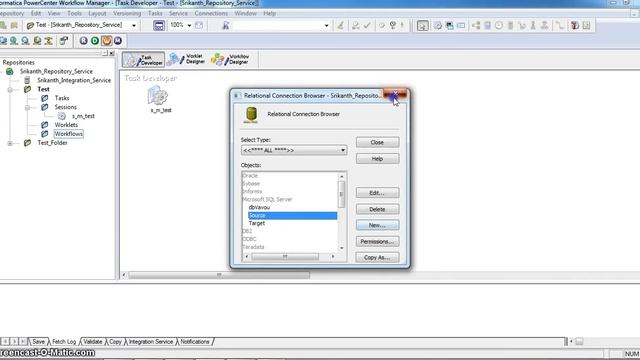Screen dimensions: 640x360
Task: Open the Versioning menu
Action: point(127,13)
